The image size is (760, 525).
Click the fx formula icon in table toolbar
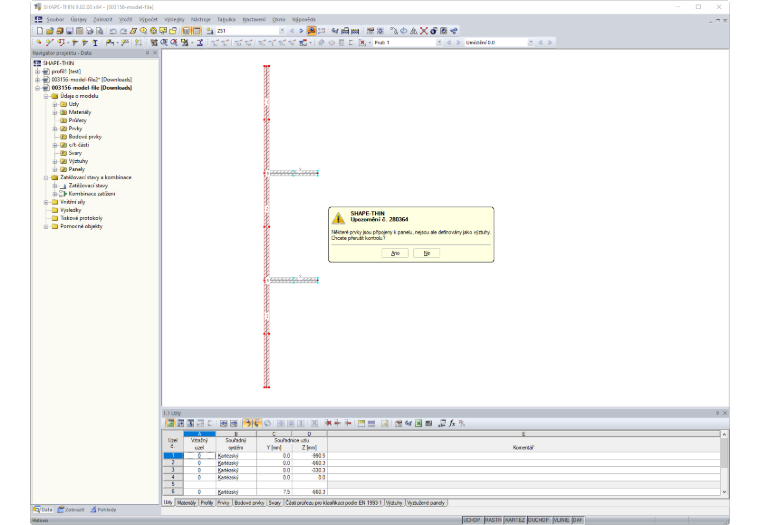point(452,423)
